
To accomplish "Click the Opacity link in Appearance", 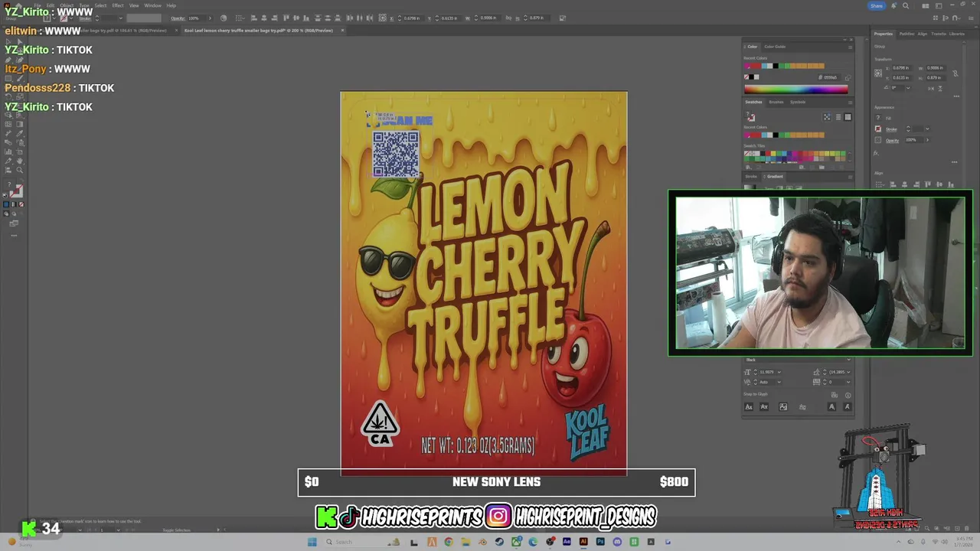I will [x=893, y=141].
